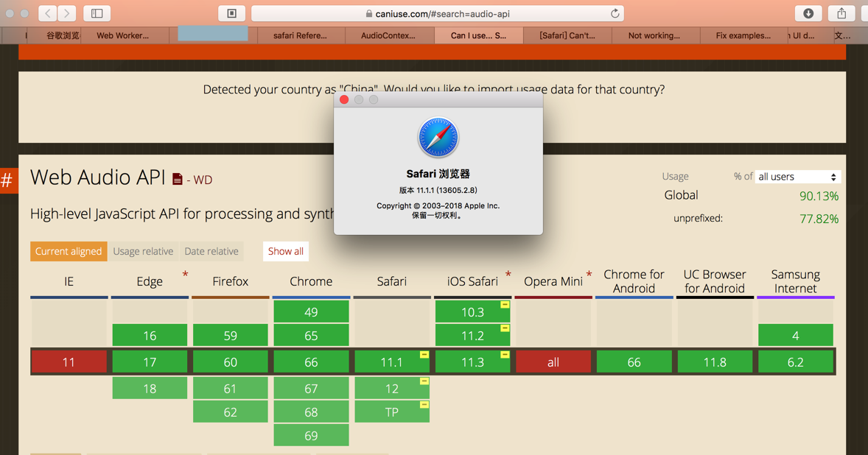Click the Chrome for Android 66 cell

pos(634,362)
